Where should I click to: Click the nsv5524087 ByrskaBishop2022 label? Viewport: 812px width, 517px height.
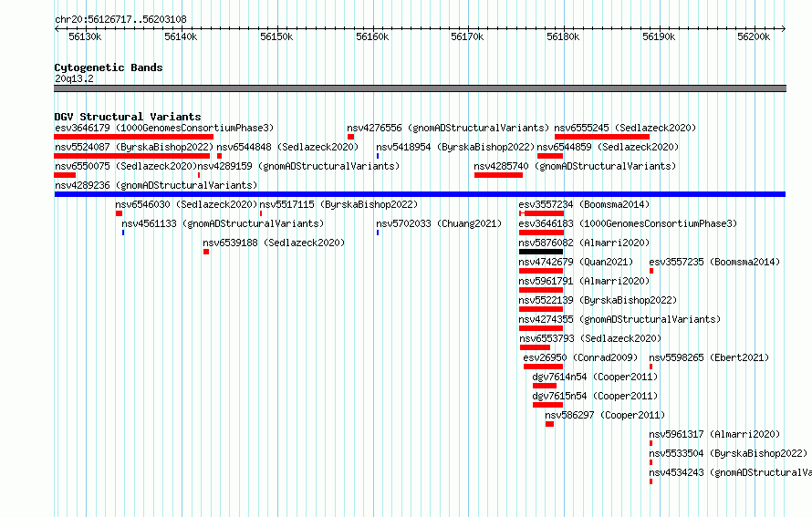click(134, 147)
